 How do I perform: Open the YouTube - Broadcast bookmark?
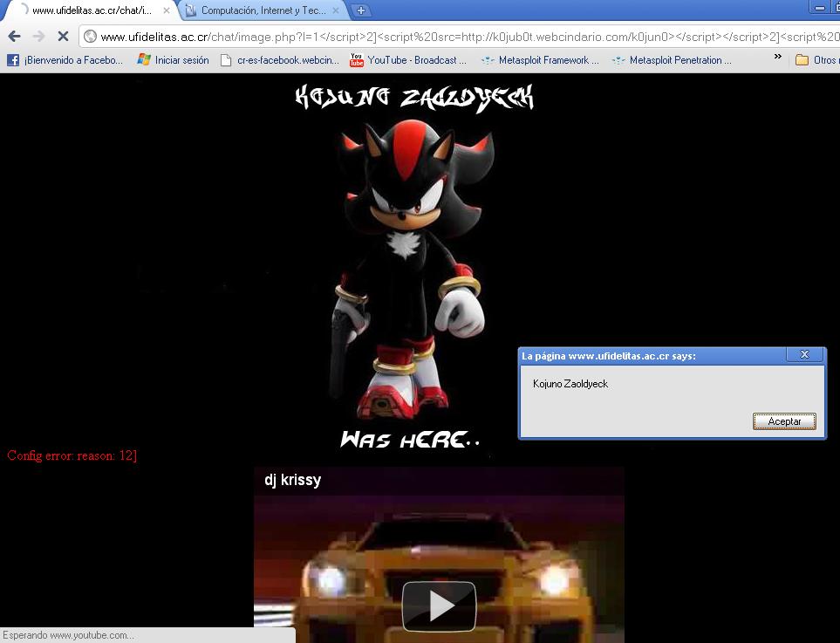coord(408,60)
